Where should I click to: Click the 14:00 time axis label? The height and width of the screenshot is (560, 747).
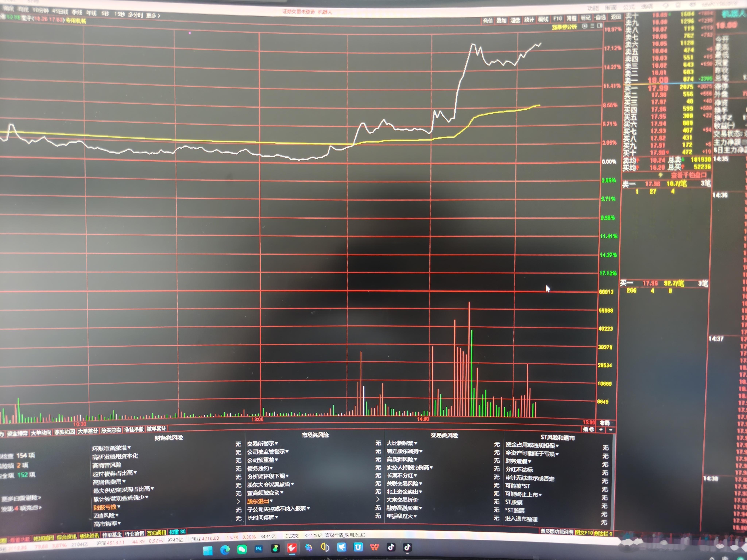point(423,419)
